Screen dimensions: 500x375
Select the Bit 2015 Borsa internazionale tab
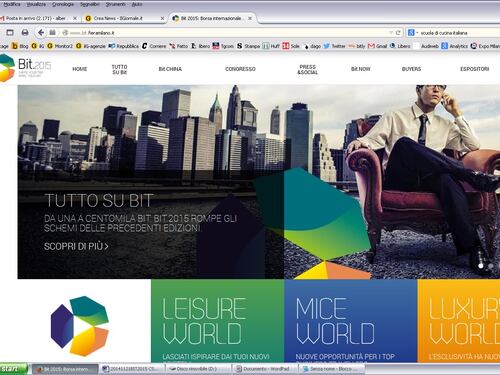pyautogui.click(x=211, y=18)
